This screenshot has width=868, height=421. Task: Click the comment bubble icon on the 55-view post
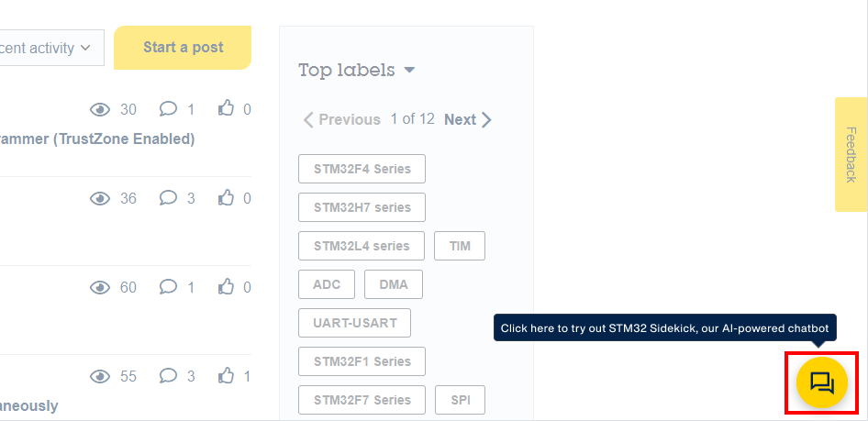(x=168, y=376)
